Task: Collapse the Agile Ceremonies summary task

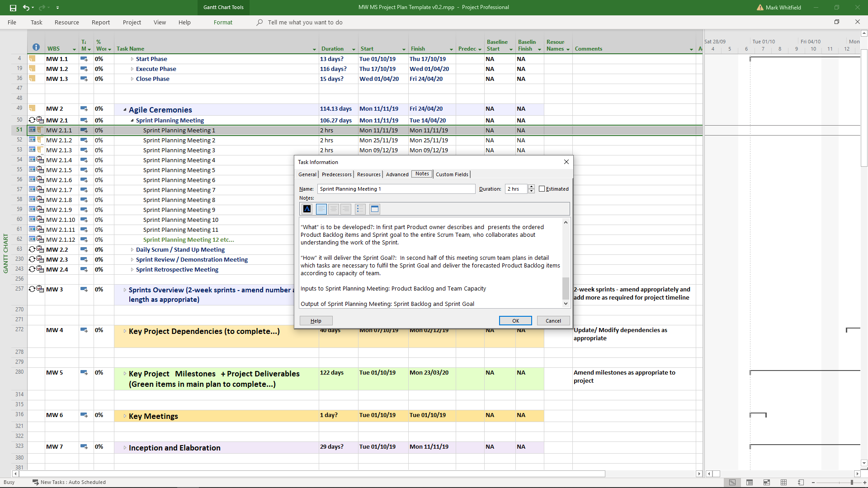Action: pyautogui.click(x=125, y=109)
